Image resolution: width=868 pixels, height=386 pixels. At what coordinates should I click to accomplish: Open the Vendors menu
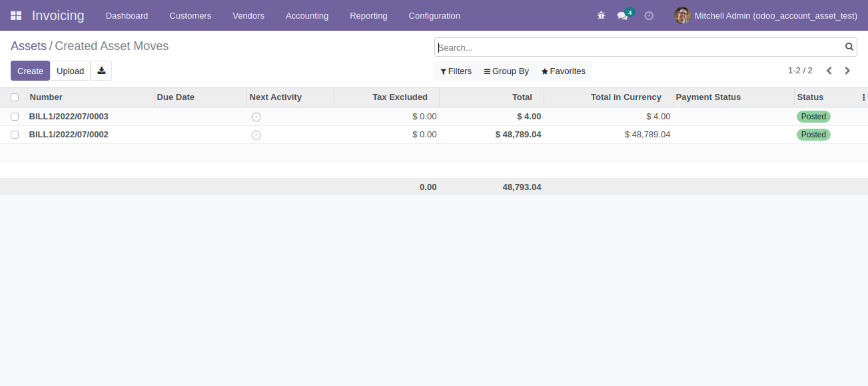(x=248, y=15)
